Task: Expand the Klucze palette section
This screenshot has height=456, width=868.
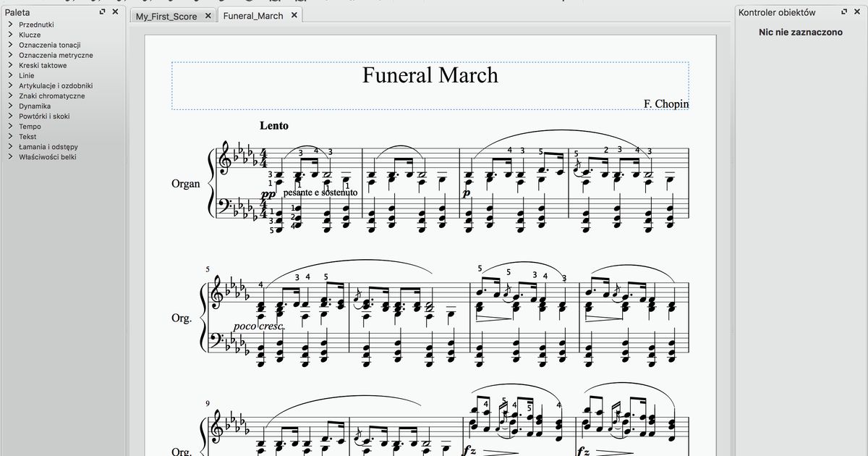Action: click(x=30, y=35)
